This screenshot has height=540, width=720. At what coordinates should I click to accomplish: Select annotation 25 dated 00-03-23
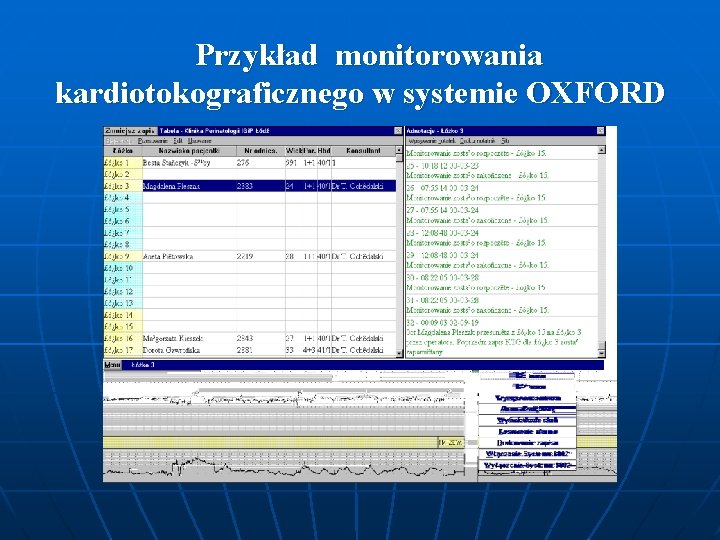502,170
